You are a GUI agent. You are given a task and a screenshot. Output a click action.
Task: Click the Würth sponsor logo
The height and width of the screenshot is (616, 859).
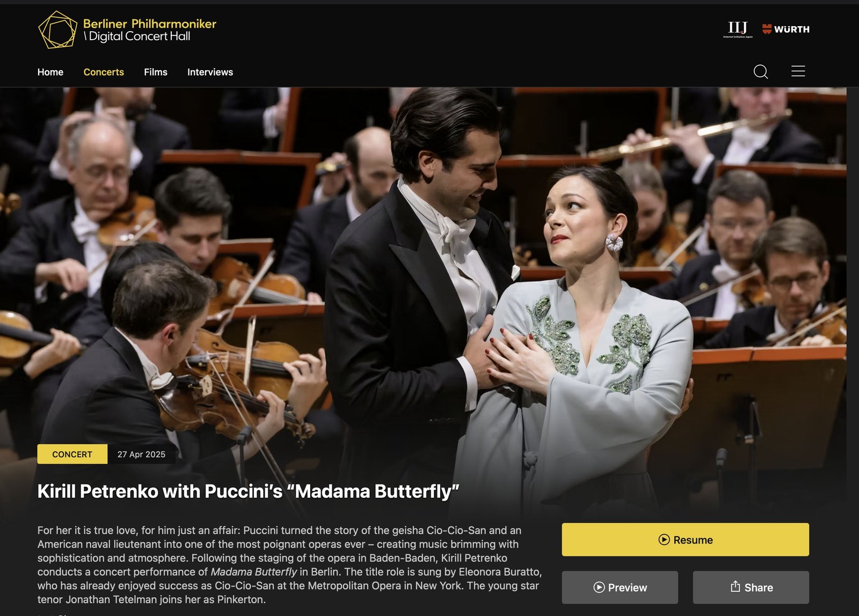[x=786, y=29]
